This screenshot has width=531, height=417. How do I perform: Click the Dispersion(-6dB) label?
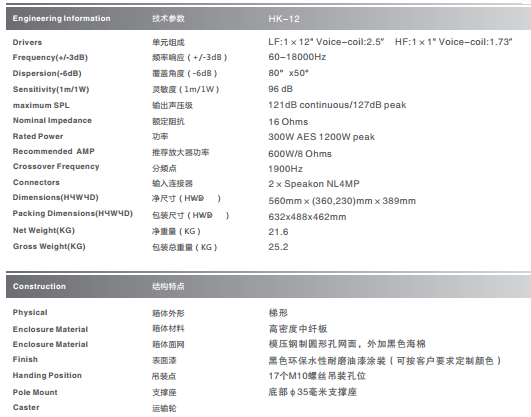(47, 74)
